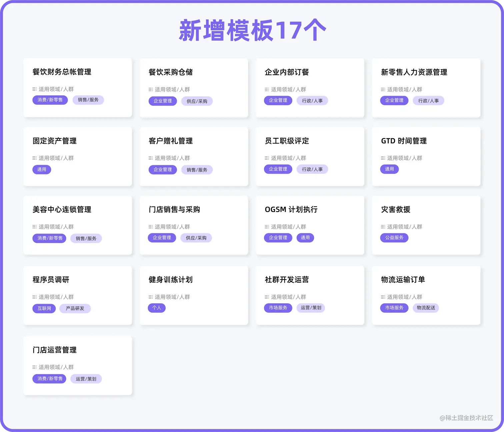The height and width of the screenshot is (432, 504).
Task: Choose the 物流配送 tag in 物流运输订单 card
Action: (426, 308)
